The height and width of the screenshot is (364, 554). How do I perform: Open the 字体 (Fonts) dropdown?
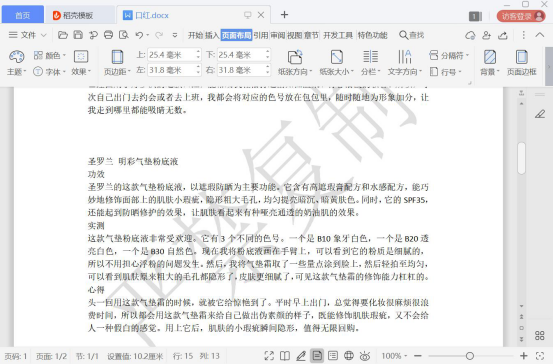pyautogui.click(x=50, y=72)
